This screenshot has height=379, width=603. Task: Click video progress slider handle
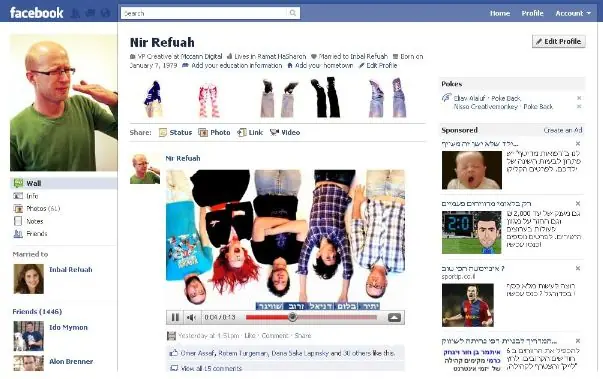coord(293,317)
